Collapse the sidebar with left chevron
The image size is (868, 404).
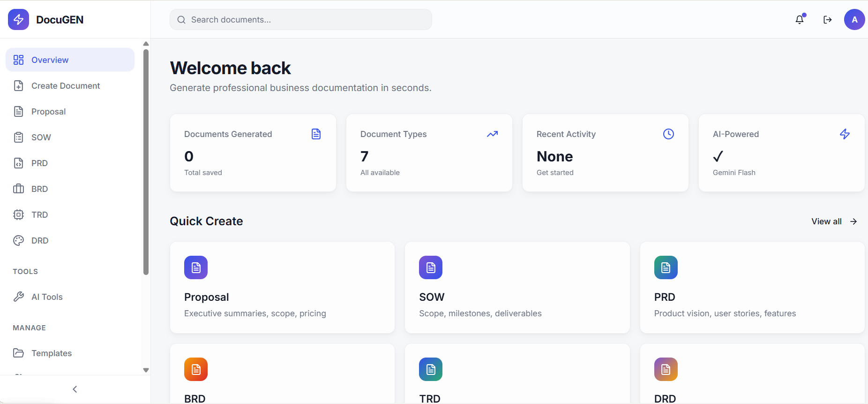tap(75, 389)
